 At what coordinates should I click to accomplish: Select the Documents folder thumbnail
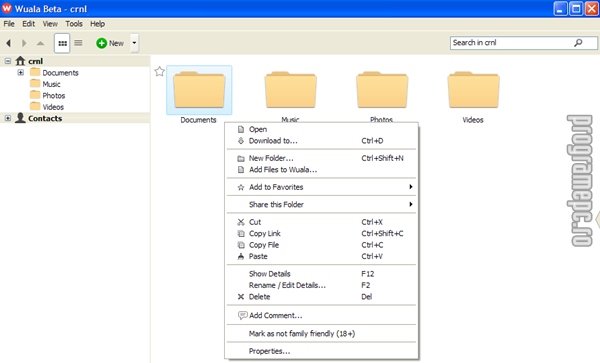tap(199, 90)
